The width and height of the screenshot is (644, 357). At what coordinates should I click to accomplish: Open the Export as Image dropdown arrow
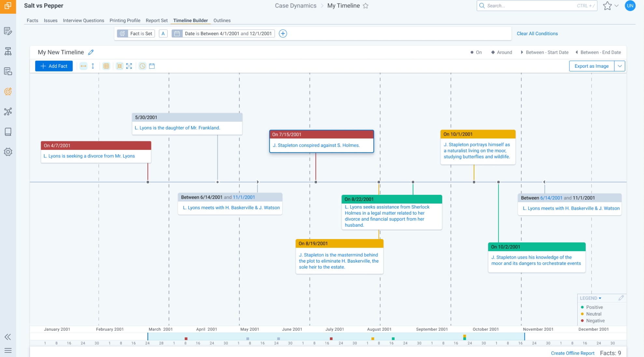click(620, 66)
